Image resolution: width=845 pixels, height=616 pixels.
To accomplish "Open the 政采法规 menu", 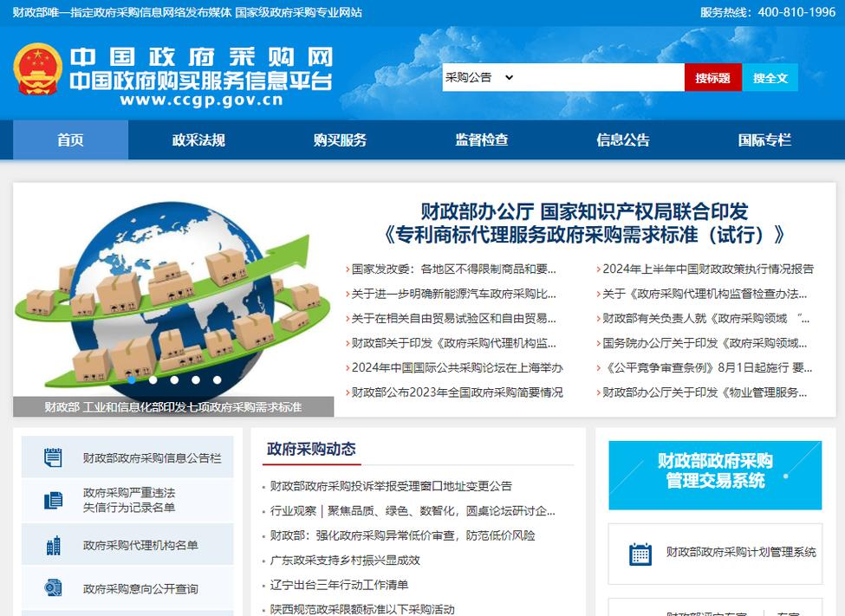I will point(198,140).
